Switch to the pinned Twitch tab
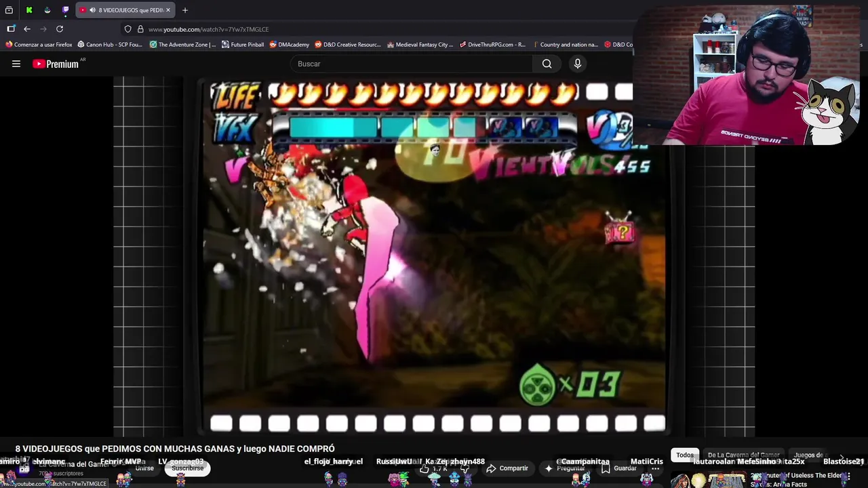Screen dimensions: 868x488 (66, 10)
